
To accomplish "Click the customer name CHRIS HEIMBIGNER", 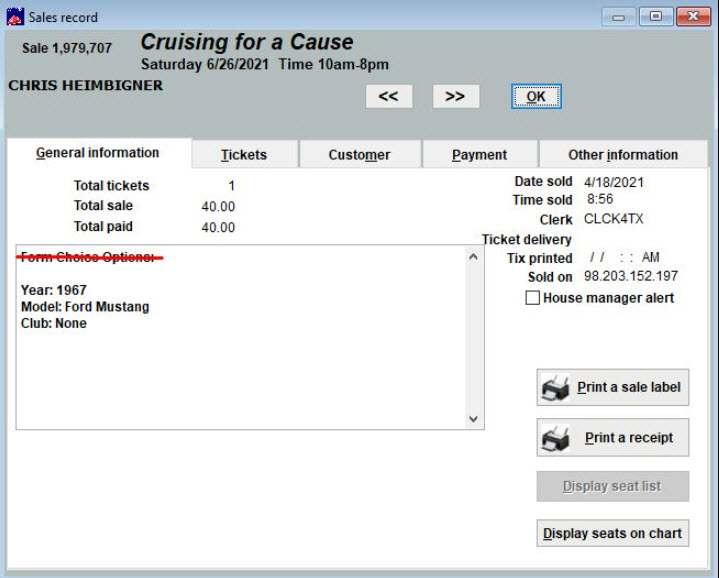I will (x=86, y=85).
